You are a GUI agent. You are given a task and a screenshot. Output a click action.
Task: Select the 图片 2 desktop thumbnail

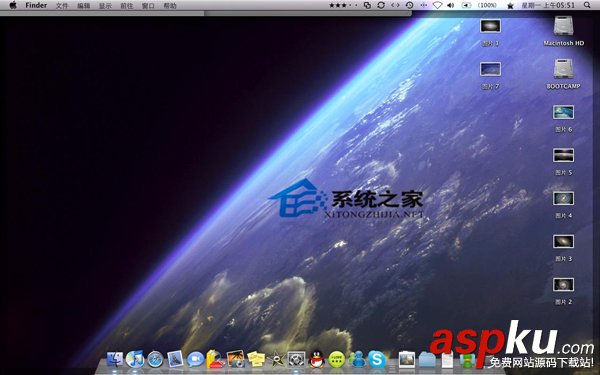pos(563,284)
